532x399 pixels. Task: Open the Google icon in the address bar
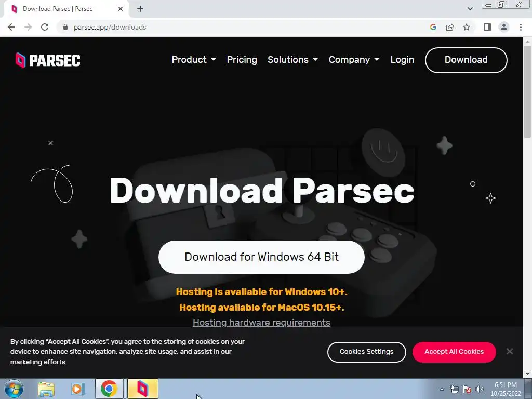point(433,27)
